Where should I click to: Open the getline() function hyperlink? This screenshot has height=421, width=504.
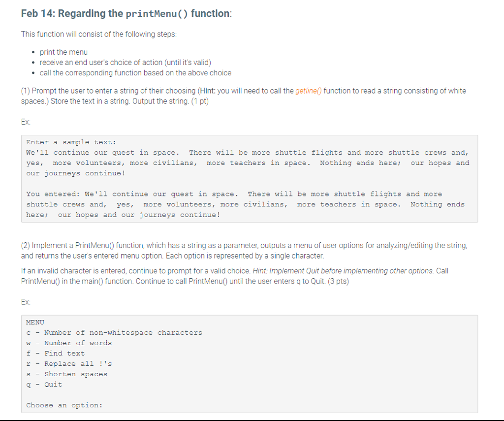[309, 91]
